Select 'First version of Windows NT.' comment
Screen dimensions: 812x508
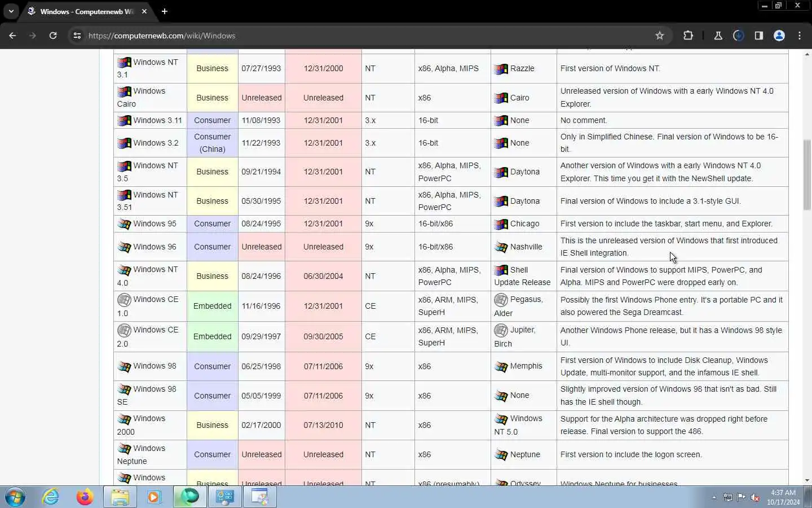pos(610,68)
